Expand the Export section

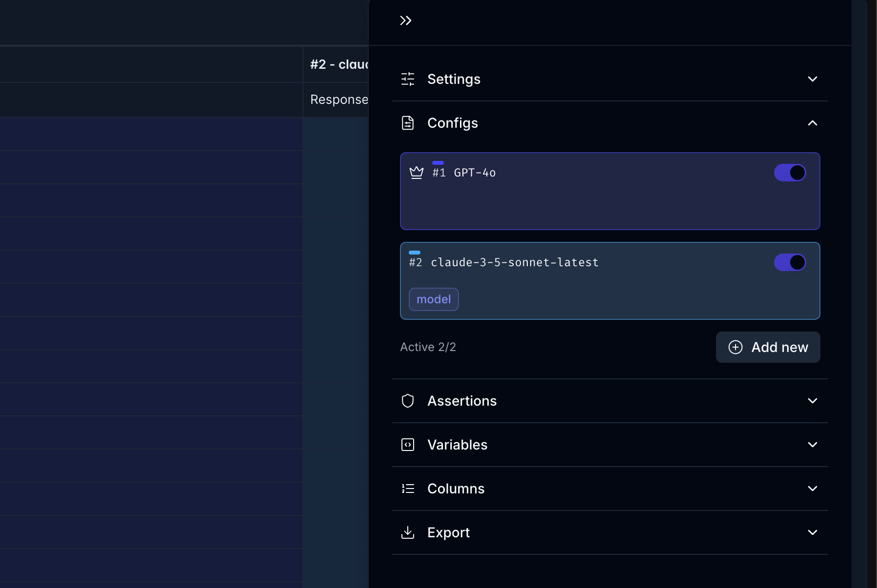(813, 532)
